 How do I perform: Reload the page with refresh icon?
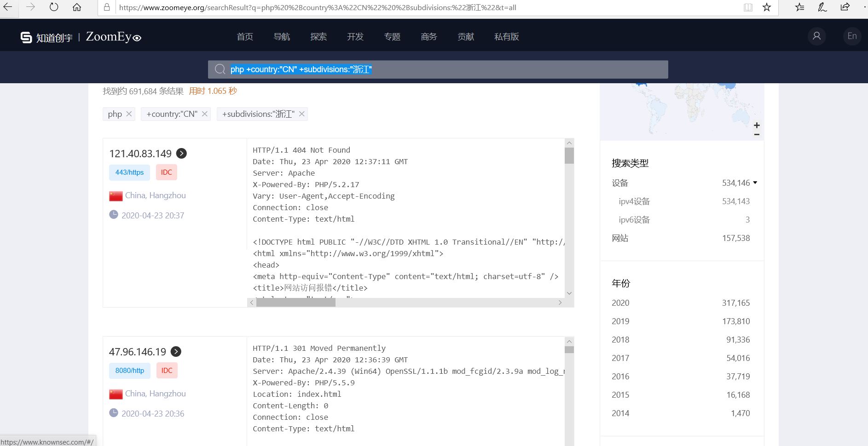54,7
